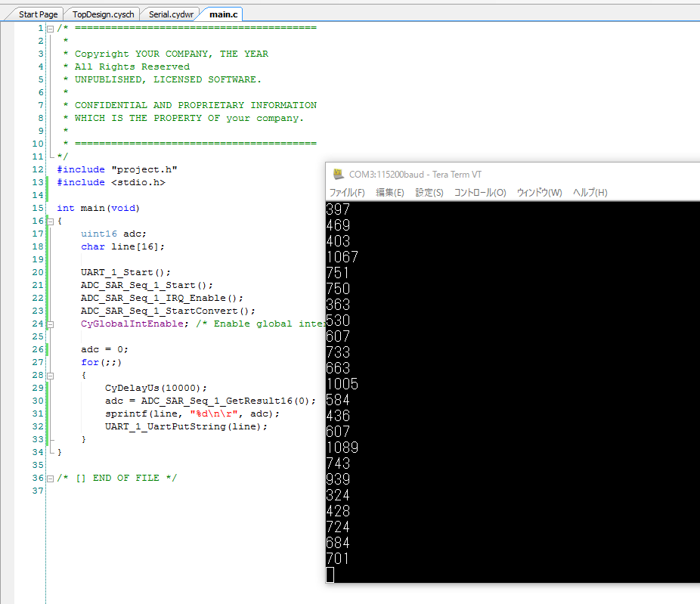This screenshot has height=604, width=700.
Task: Click the ADC_SAR_Seq_1_Start(); call
Action: pyautogui.click(x=147, y=285)
